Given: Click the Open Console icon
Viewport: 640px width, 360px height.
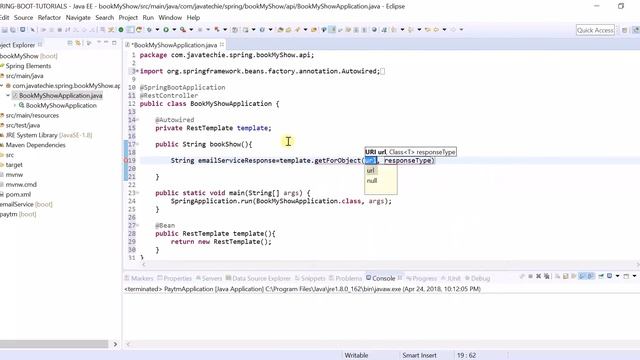Looking at the screenshot, I should tap(626, 276).
